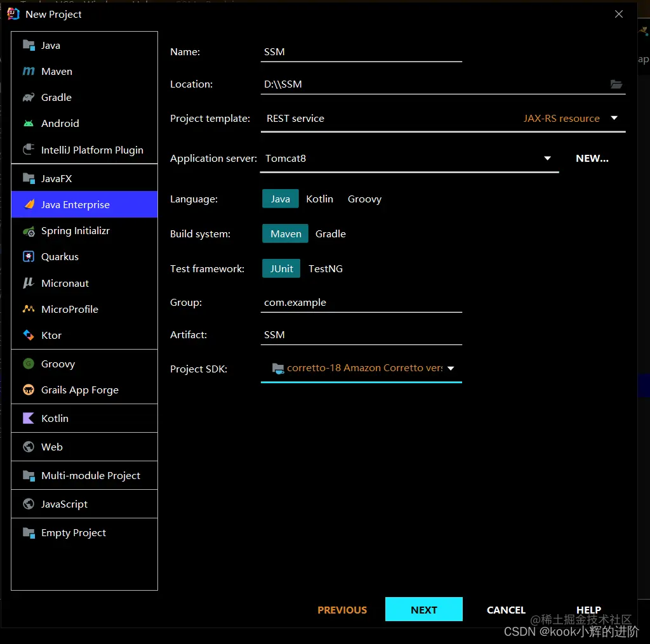The image size is (650, 644).
Task: Select the Java project type icon
Action: 29,45
